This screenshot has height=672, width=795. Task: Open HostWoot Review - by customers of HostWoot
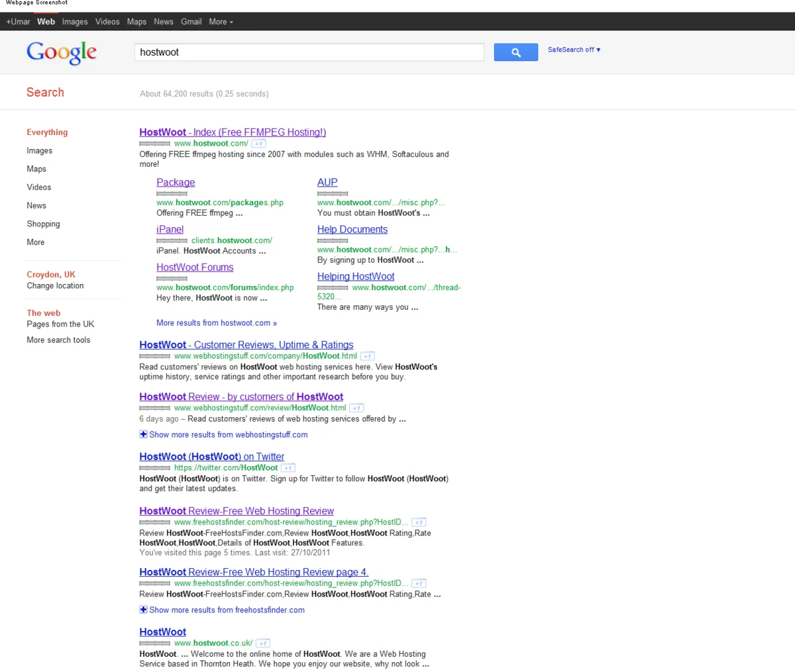pos(241,397)
